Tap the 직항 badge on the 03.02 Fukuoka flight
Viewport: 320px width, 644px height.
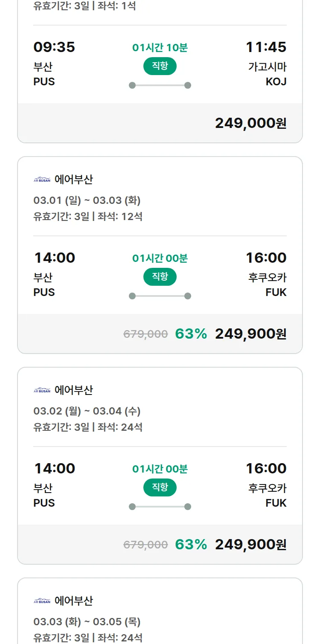pos(160,487)
